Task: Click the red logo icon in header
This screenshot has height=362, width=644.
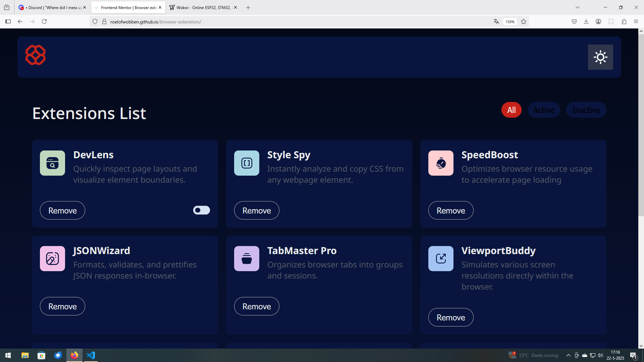Action: [36, 55]
